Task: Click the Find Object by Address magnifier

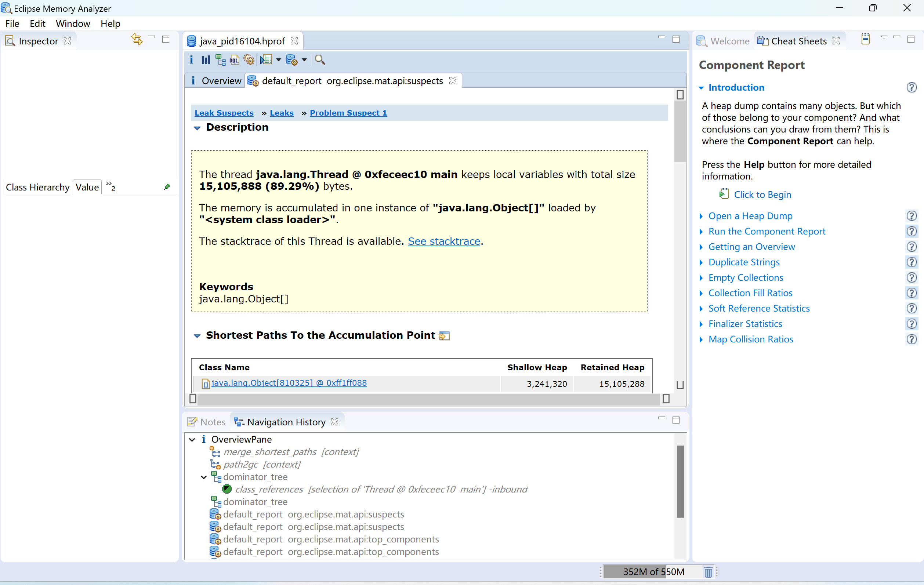Action: tap(320, 60)
